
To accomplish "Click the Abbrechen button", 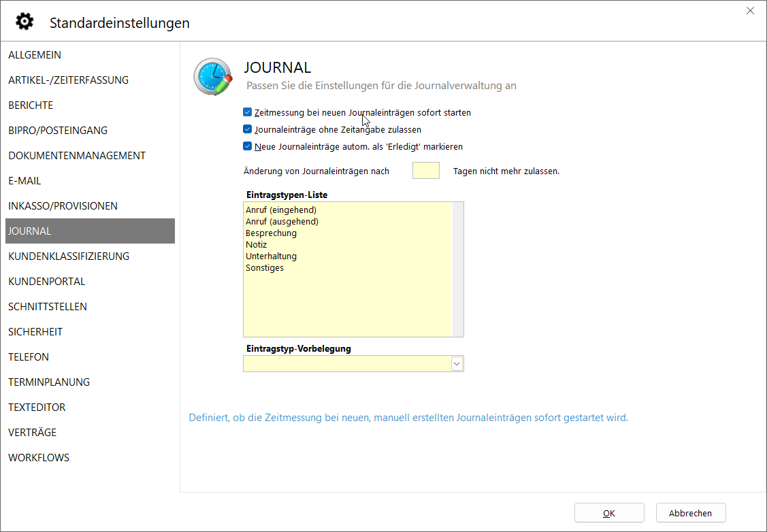I will (x=690, y=513).
